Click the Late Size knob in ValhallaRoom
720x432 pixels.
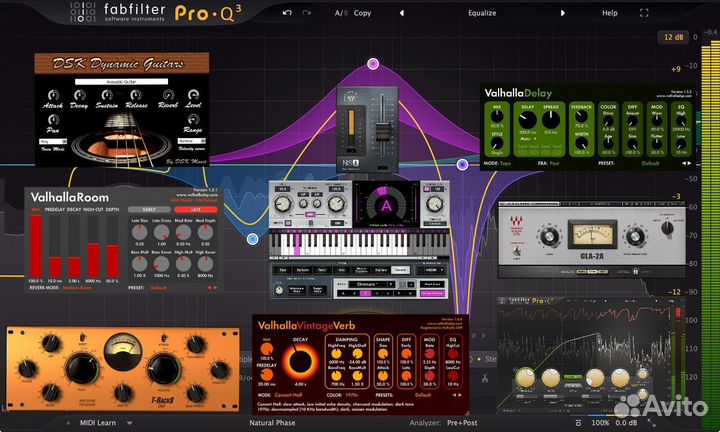pyautogui.click(x=140, y=233)
